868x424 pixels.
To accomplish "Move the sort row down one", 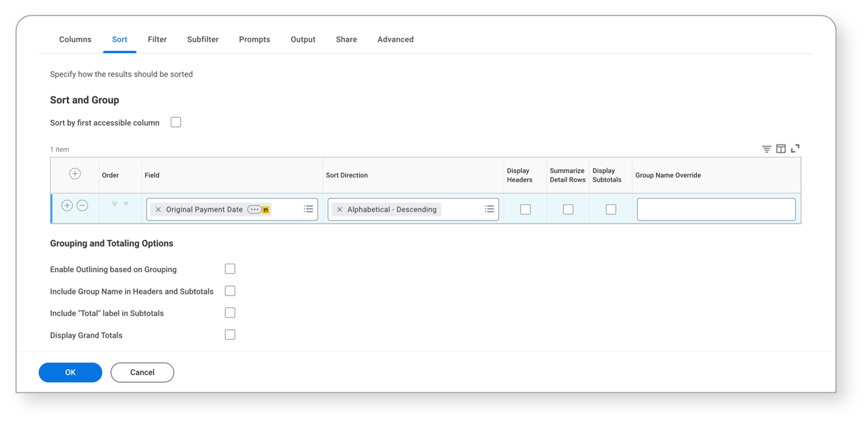I will coord(126,204).
